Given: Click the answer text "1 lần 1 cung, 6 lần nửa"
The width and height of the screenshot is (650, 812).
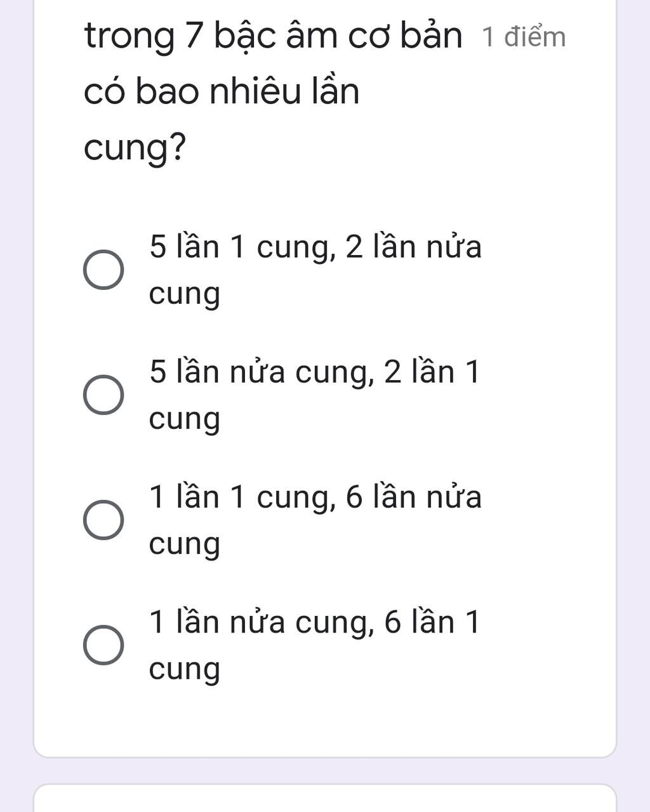Looking at the screenshot, I should tap(315, 497).
